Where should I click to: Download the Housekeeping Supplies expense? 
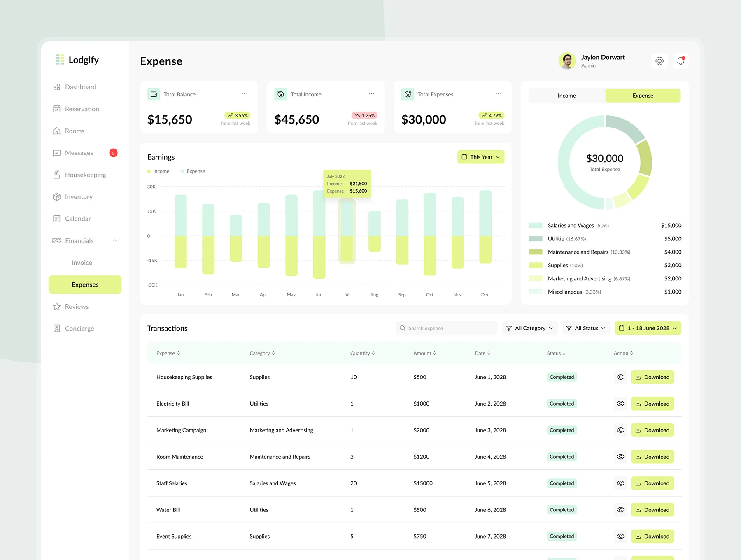point(652,377)
